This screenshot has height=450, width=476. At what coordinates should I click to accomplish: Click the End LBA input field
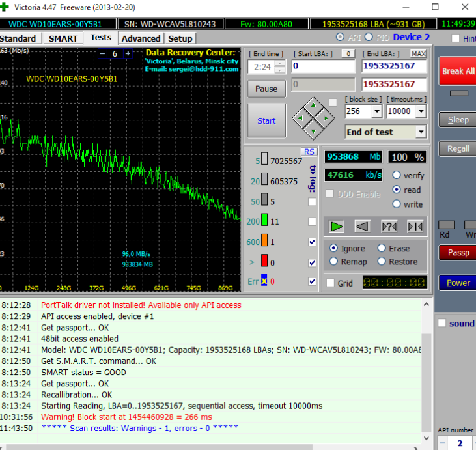tap(394, 66)
